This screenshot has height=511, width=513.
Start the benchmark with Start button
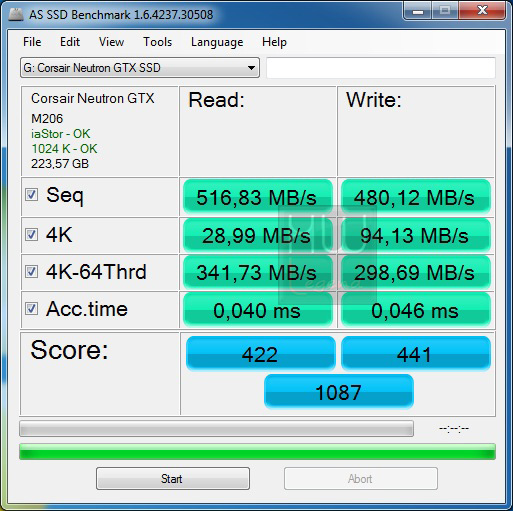pos(173,479)
